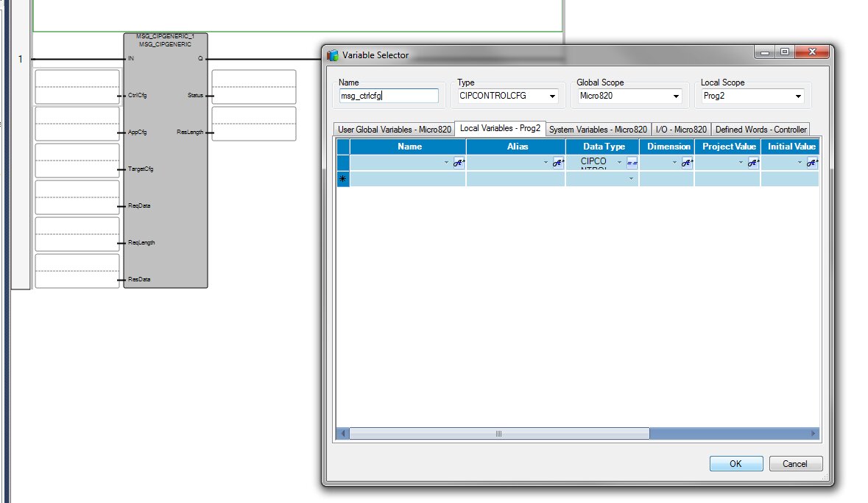Click the AppCfg input variable box
This screenshot has height=503, width=868.
tap(77, 124)
